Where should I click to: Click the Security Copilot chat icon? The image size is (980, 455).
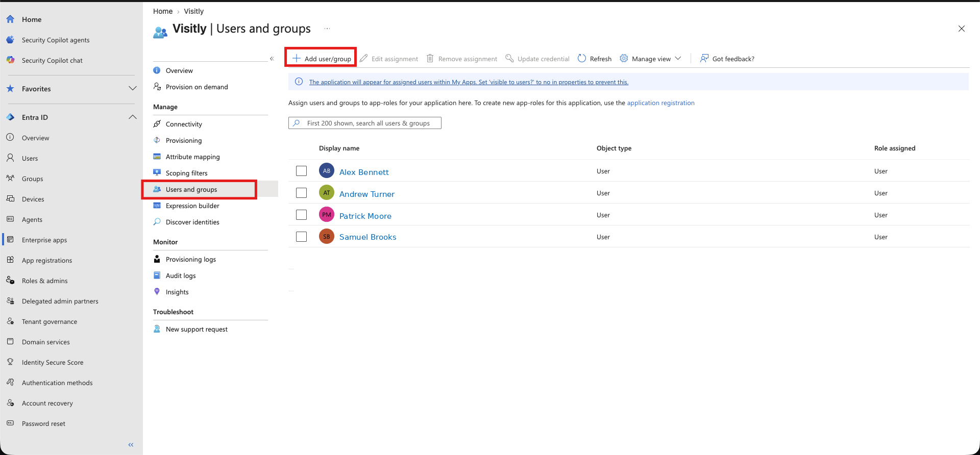(10, 60)
